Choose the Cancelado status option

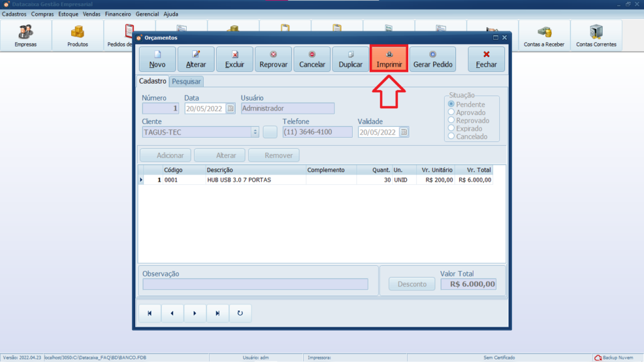(451, 136)
